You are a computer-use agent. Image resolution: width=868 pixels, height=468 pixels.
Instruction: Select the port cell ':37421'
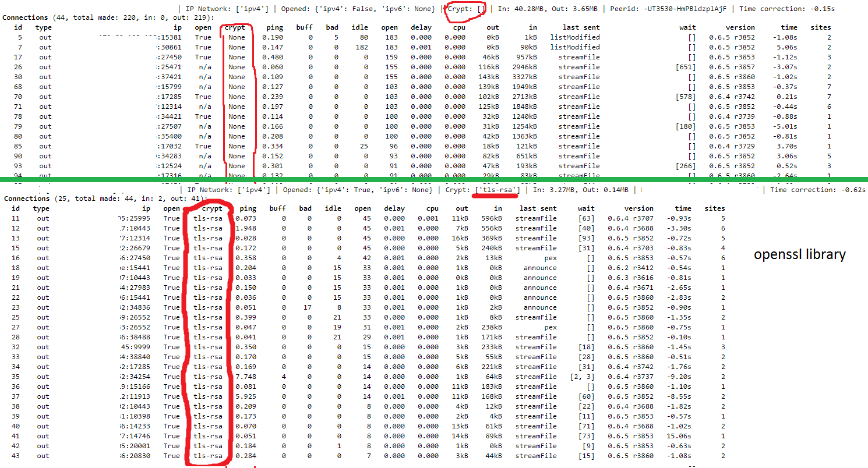pyautogui.click(x=170, y=77)
